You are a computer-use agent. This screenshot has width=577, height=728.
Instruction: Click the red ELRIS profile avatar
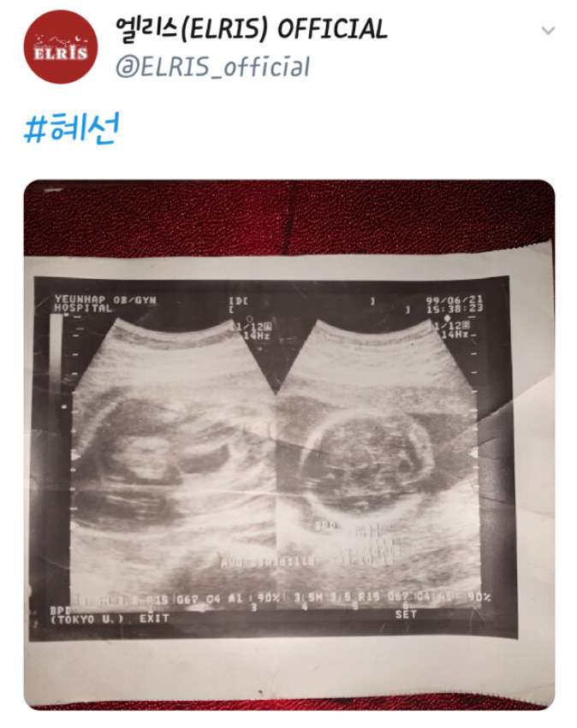61,47
